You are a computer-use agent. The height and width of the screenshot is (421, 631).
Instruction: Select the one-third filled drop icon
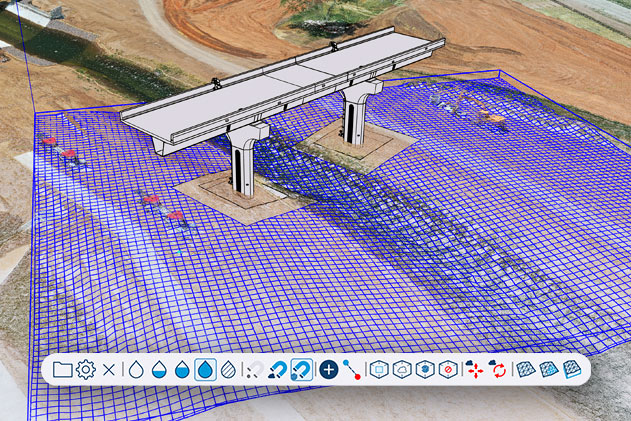coord(159,369)
